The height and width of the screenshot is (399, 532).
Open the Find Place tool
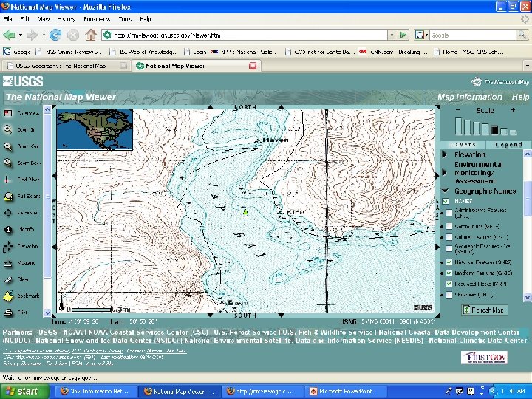pos(7,180)
